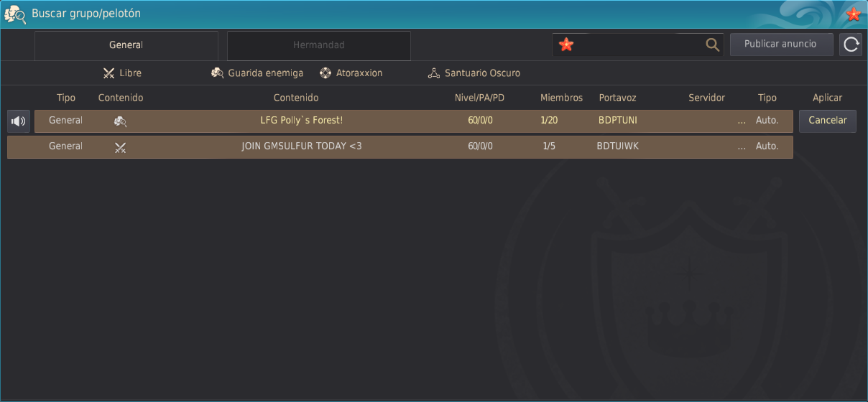Select the LFG Polly's Forest! listing

pos(302,121)
